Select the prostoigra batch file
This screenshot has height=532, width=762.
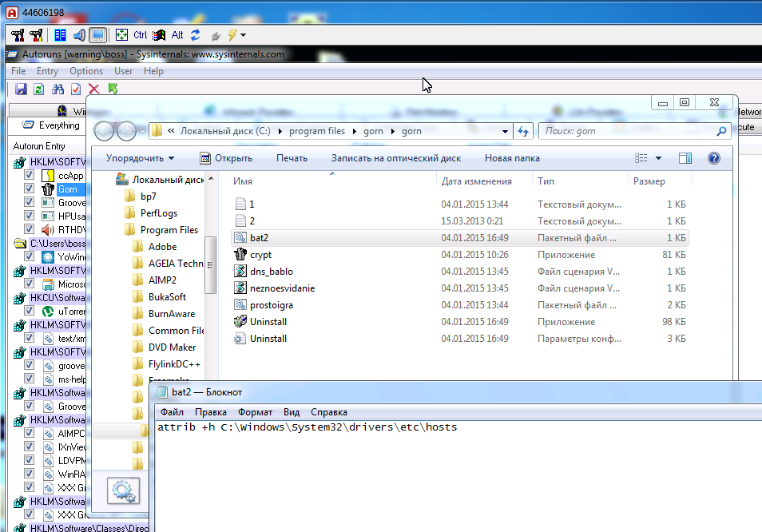point(271,305)
